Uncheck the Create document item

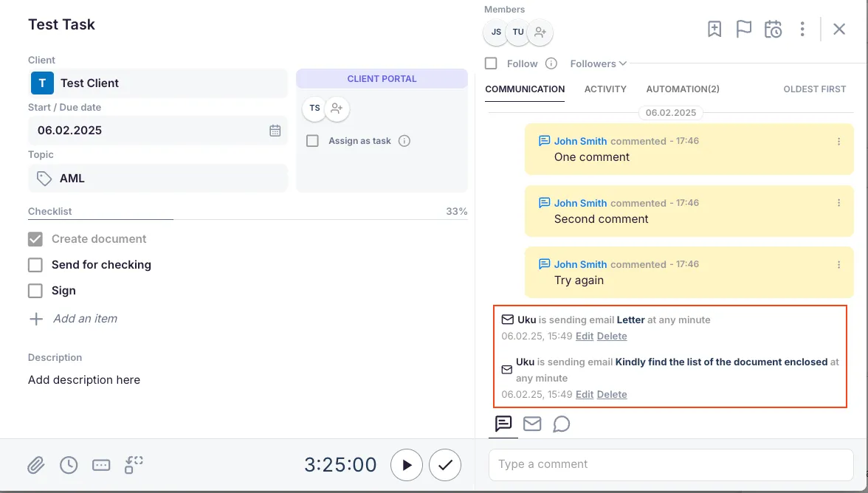pyautogui.click(x=35, y=239)
